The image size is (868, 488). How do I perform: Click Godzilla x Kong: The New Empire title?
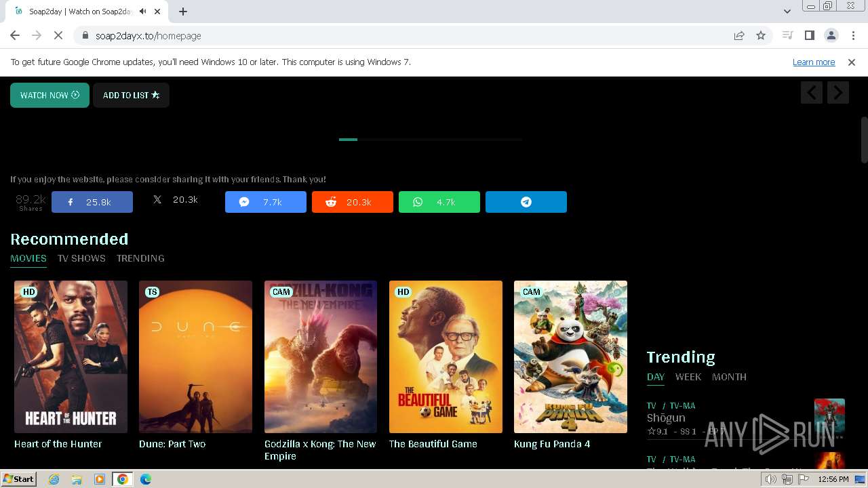pyautogui.click(x=320, y=450)
